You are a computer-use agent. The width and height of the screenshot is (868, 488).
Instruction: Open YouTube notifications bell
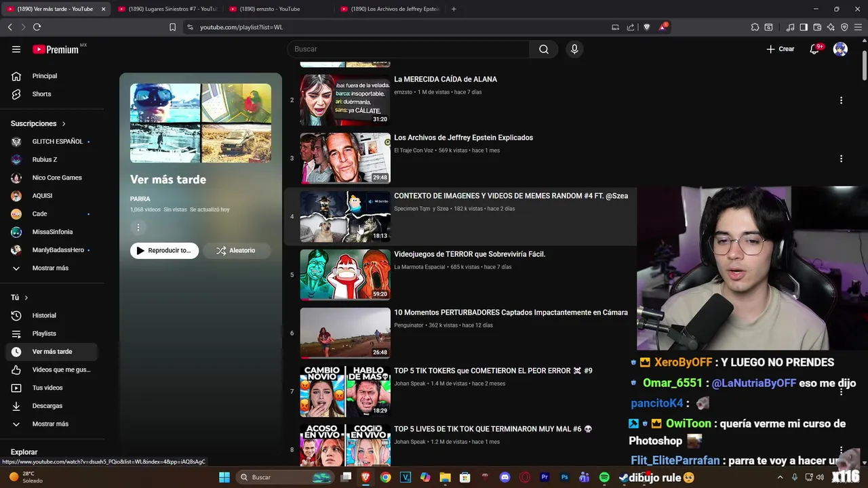[x=814, y=49]
